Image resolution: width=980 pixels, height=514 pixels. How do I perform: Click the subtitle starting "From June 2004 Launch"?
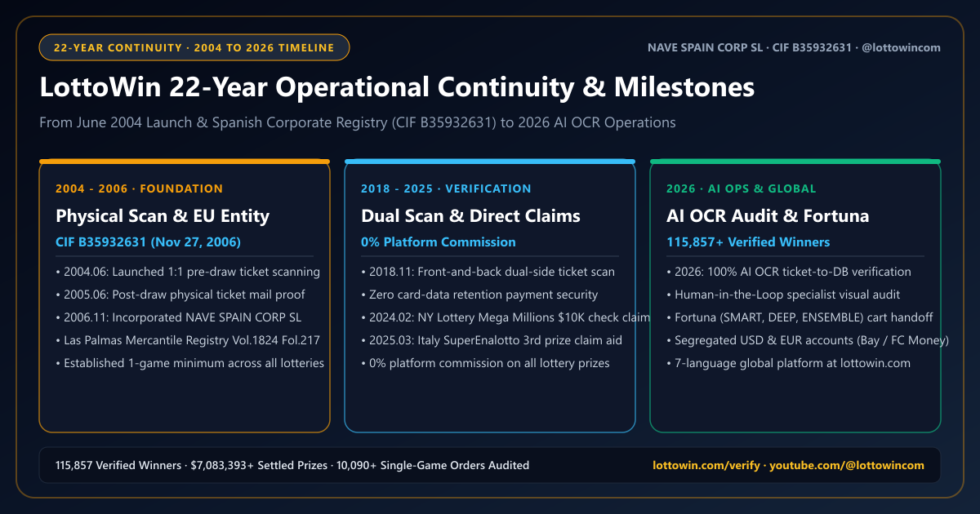358,122
